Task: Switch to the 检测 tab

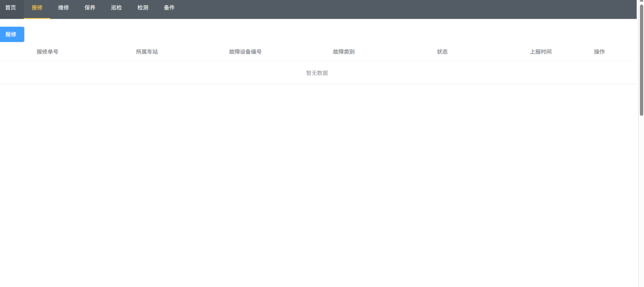Action: (143, 8)
